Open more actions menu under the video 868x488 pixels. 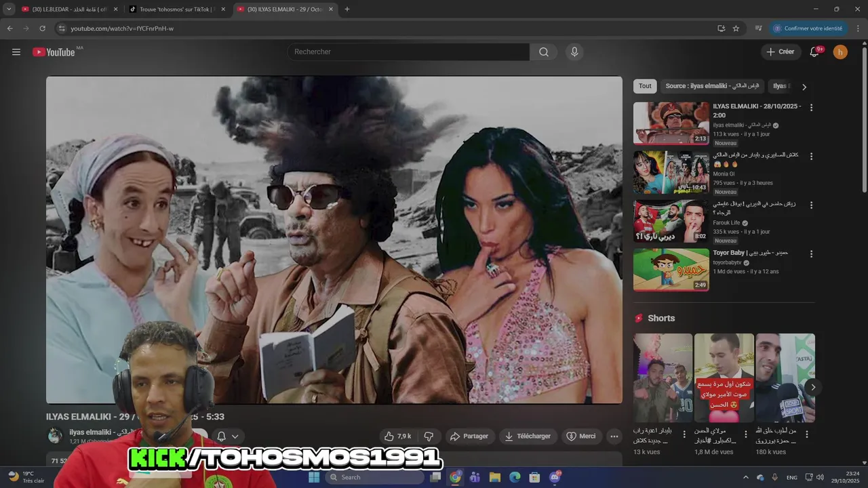coord(614,436)
